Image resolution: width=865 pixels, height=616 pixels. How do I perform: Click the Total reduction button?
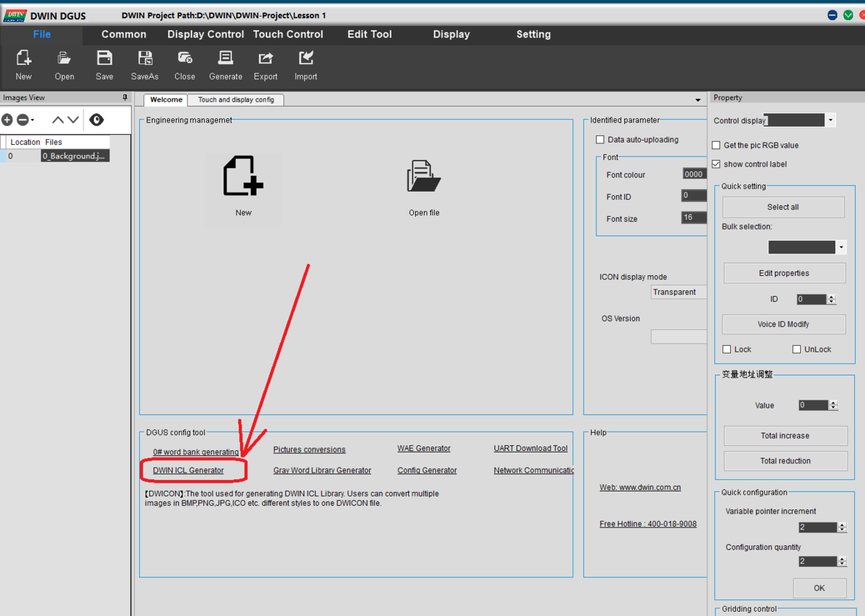pyautogui.click(x=785, y=461)
